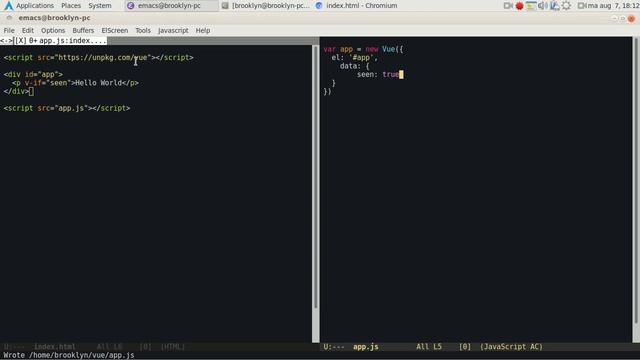Open the ElScreen menu in Emacs
Screen dimensions: 640x360
point(115,31)
